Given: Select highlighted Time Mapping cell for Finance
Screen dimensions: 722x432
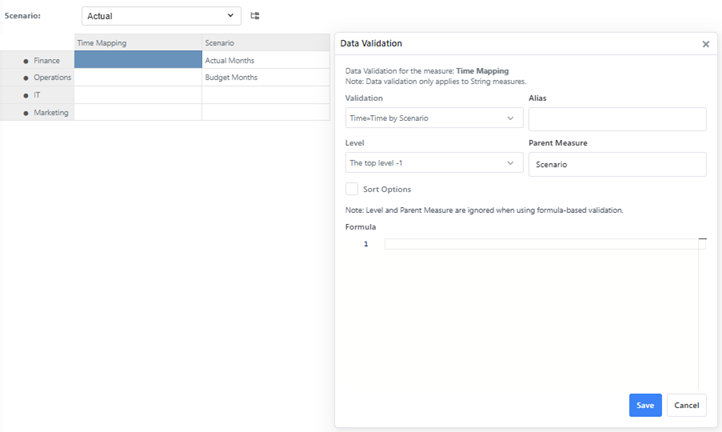Looking at the screenshot, I should tap(138, 59).
